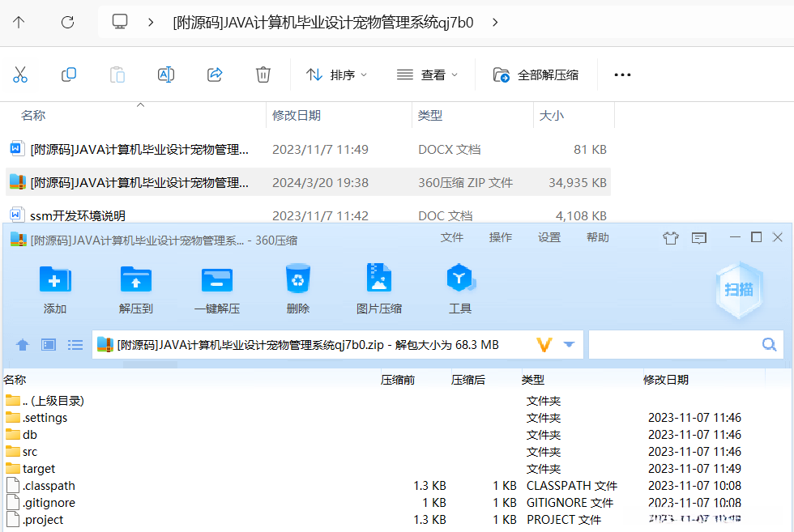This screenshot has width=794, height=532.
Task: Click the skin shirt icon in 360压缩
Action: click(x=671, y=238)
